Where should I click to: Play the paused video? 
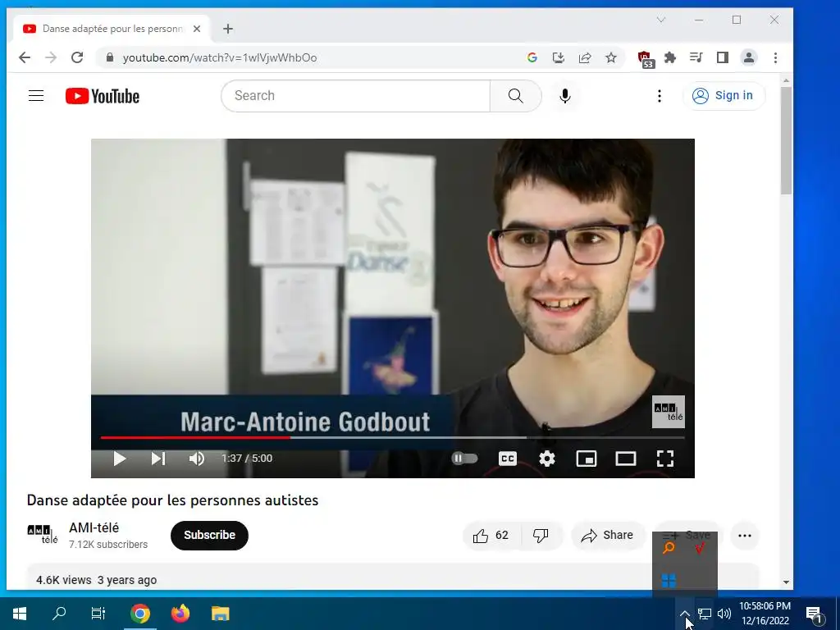tap(120, 459)
